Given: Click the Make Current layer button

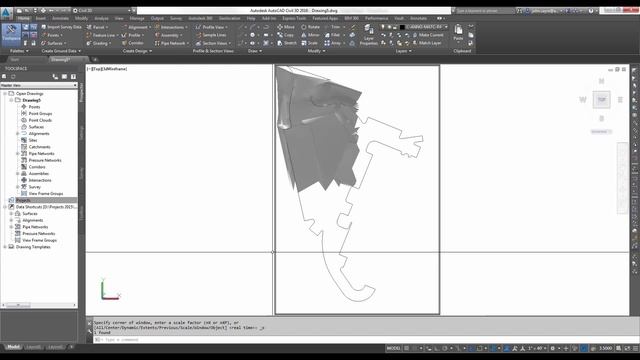Looking at the screenshot, I should [428, 35].
